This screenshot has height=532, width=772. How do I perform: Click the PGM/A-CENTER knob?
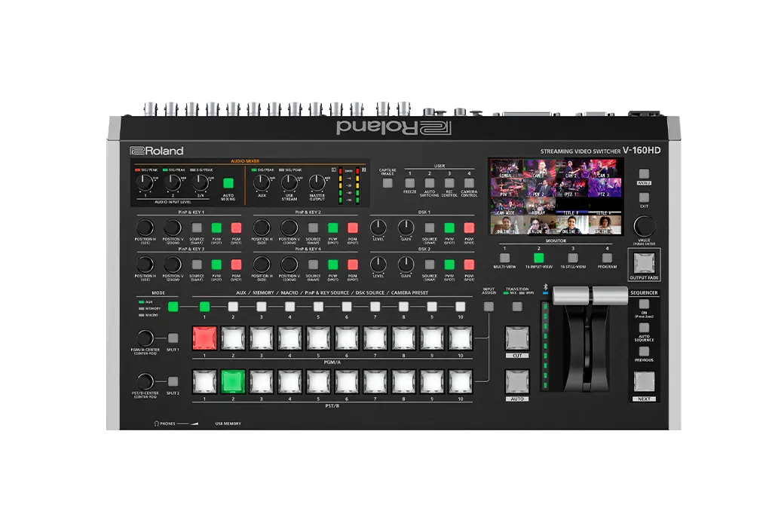(145, 338)
